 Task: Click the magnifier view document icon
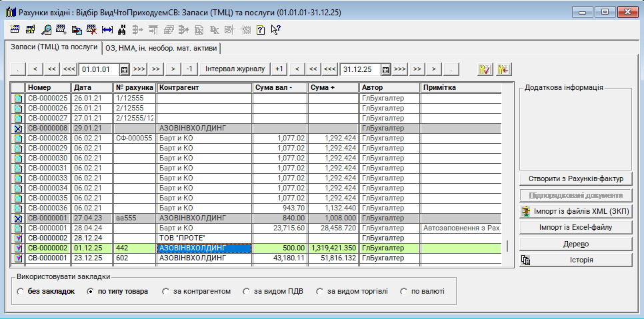(46, 29)
